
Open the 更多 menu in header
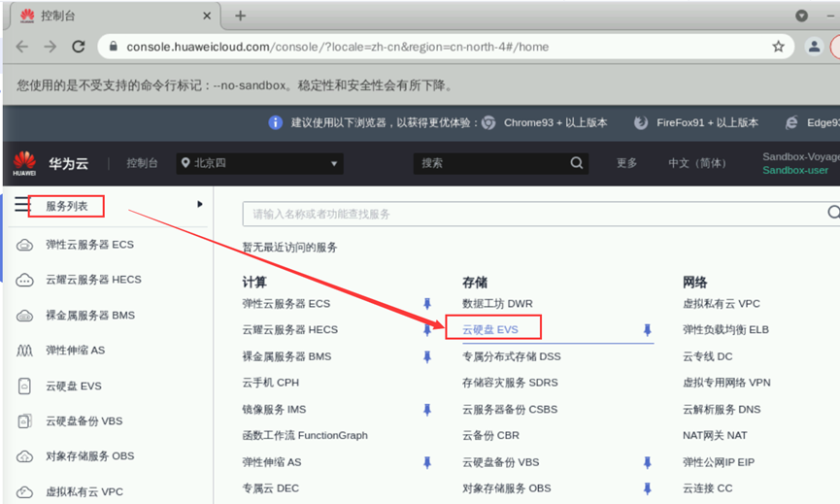(x=626, y=163)
